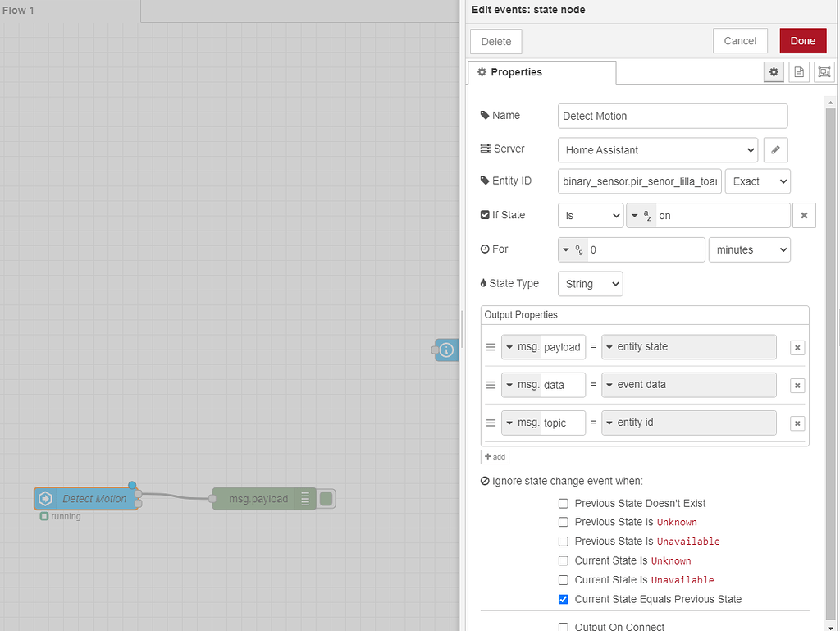Screen dimensions: 840x631
Task: Click the number type icon in the For field
Action: click(x=573, y=249)
